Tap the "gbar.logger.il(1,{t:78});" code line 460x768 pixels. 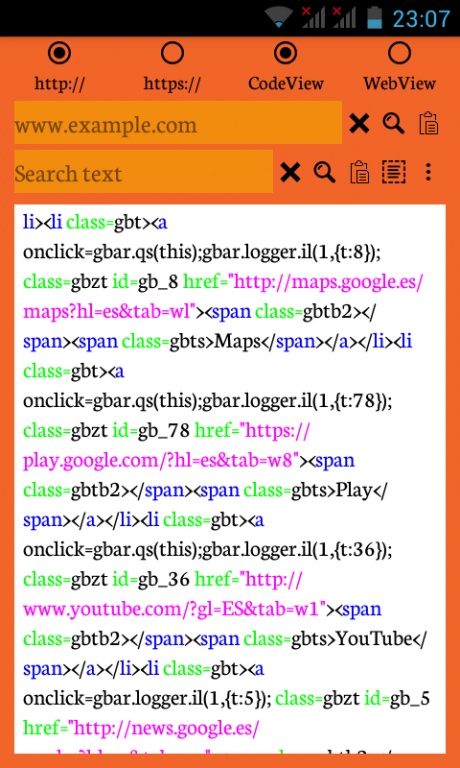297,401
